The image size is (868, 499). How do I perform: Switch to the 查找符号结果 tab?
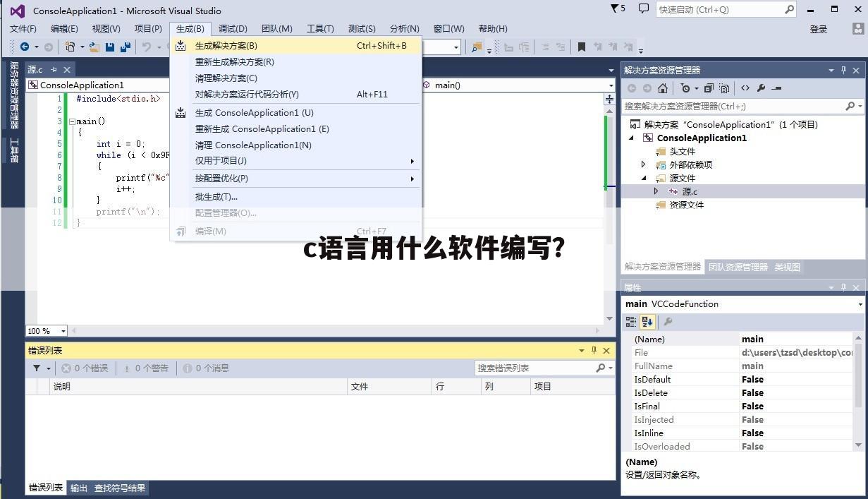click(120, 488)
